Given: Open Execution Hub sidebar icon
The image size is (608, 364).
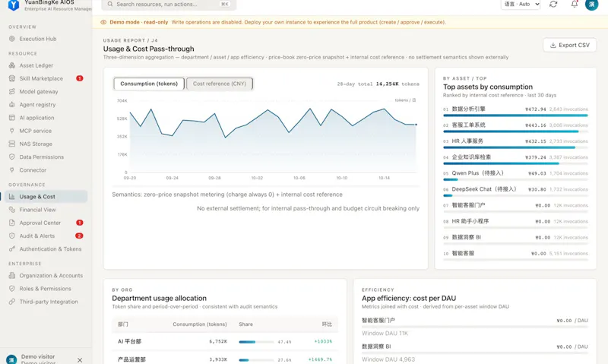Looking at the screenshot, I should (12, 39).
